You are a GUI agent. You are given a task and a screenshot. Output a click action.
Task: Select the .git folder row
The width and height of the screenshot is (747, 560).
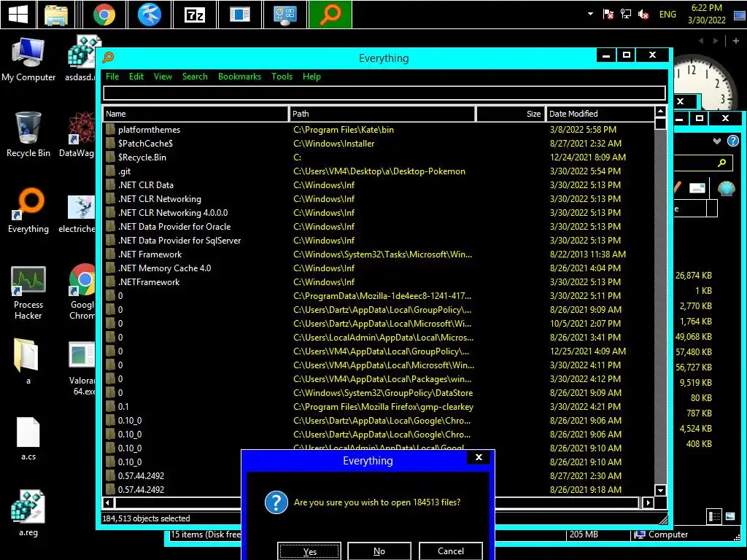point(379,171)
